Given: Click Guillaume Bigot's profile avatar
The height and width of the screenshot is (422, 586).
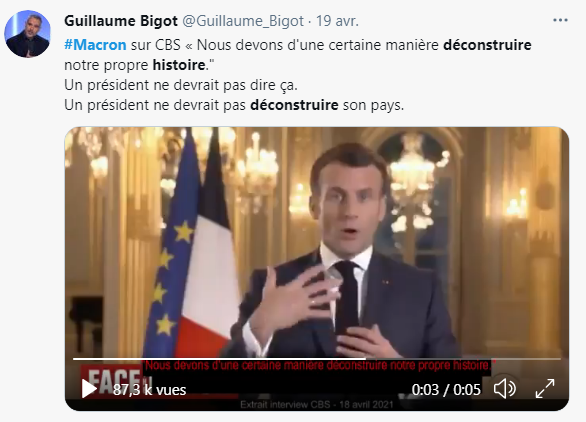Looking at the screenshot, I should (x=27, y=34).
